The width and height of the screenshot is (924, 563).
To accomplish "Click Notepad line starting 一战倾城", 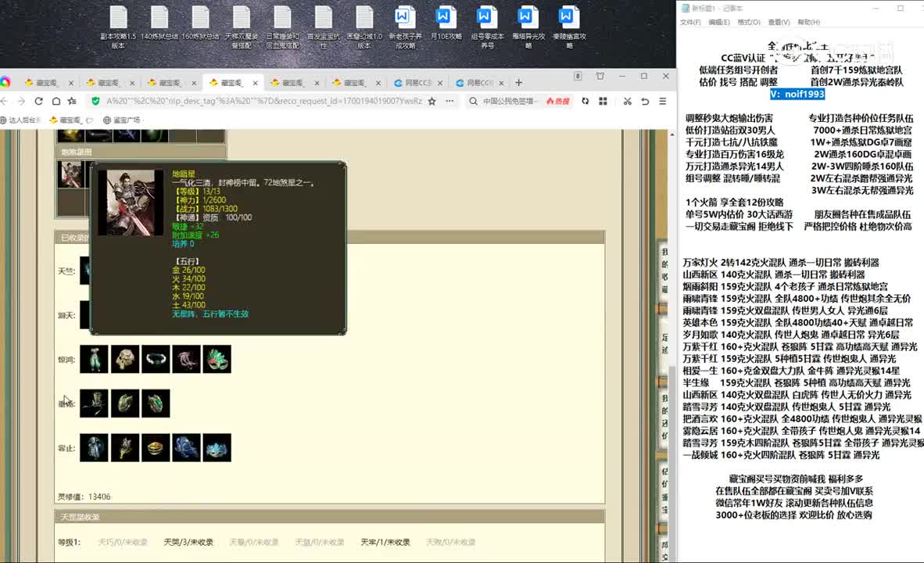I will point(781,454).
